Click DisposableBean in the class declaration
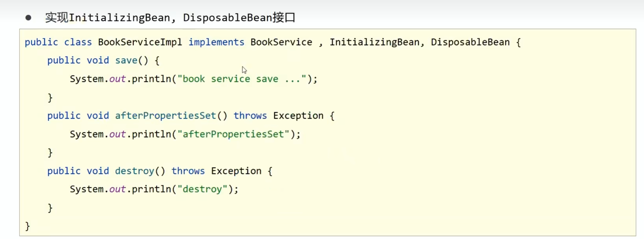This screenshot has width=644, height=239. point(470,42)
